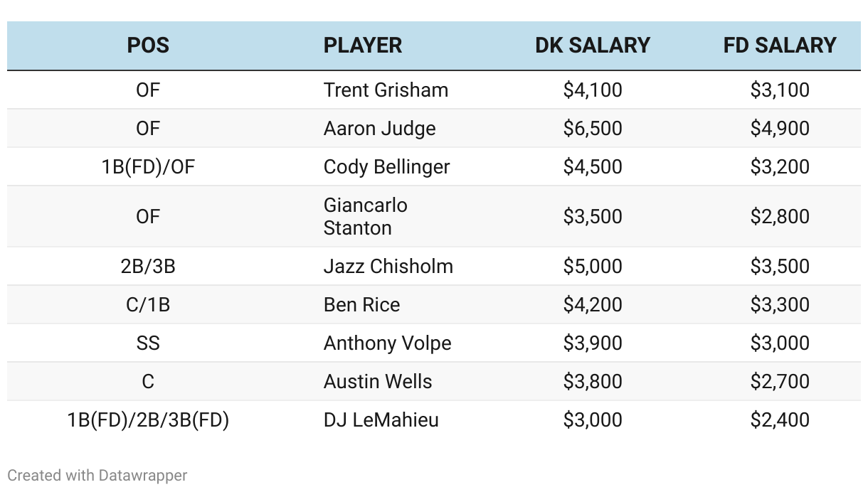Click Ben Rice in the table
The width and height of the screenshot is (868, 492).
pyautogui.click(x=361, y=305)
